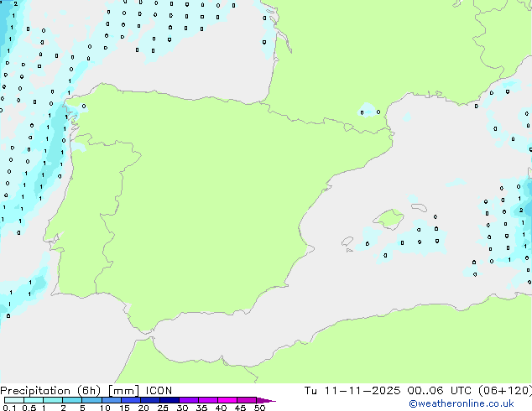Image resolution: width=532 pixels, height=411 pixels.
Task: Click the legend label '0.1'
Action: pyautogui.click(x=9, y=408)
